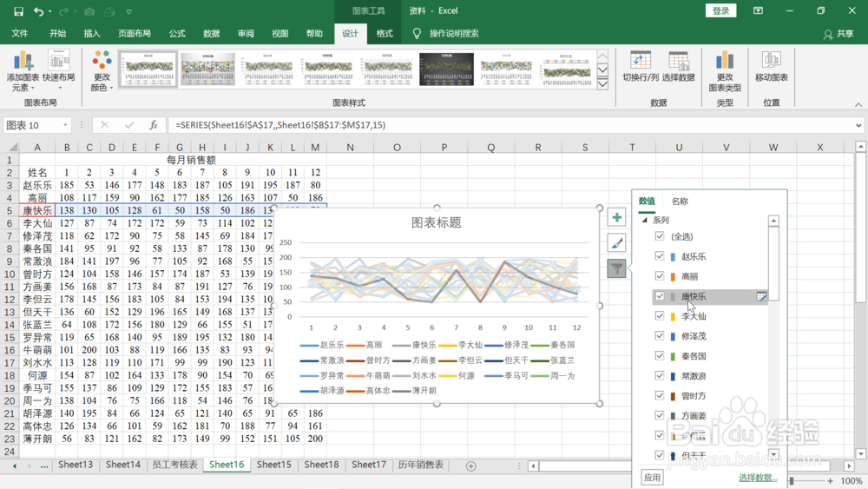Switch to 名称 tab in filter pane

pos(680,202)
